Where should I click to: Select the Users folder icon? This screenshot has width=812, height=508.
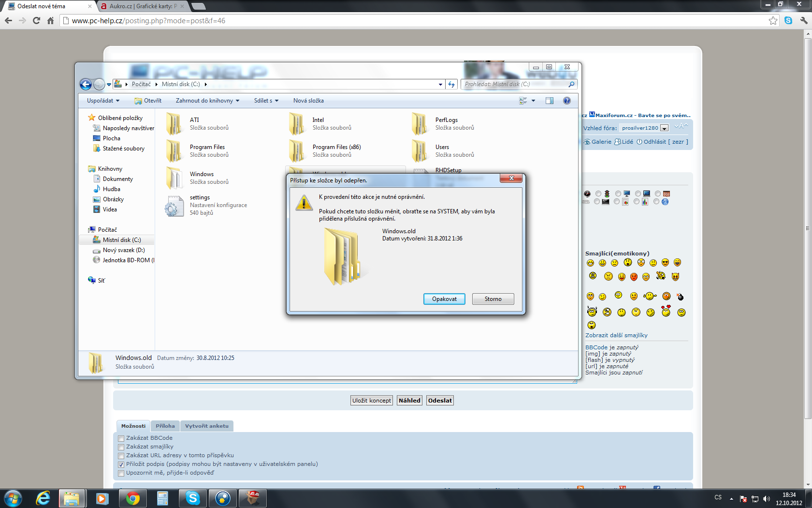click(420, 151)
